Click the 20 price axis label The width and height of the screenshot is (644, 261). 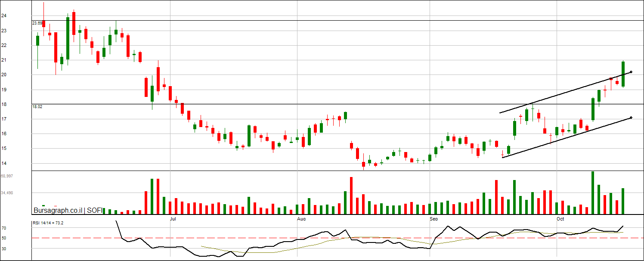pyautogui.click(x=3, y=75)
